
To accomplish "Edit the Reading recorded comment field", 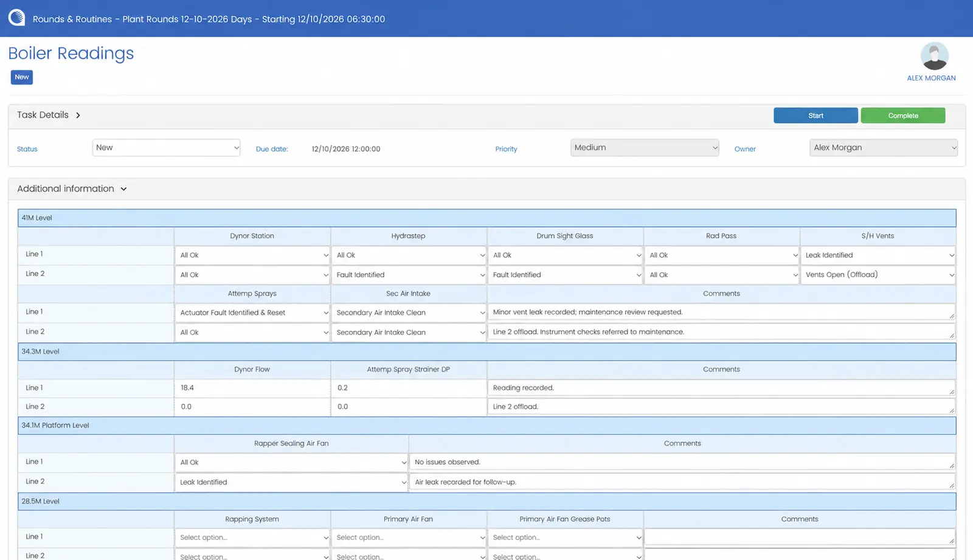I will [x=721, y=388].
